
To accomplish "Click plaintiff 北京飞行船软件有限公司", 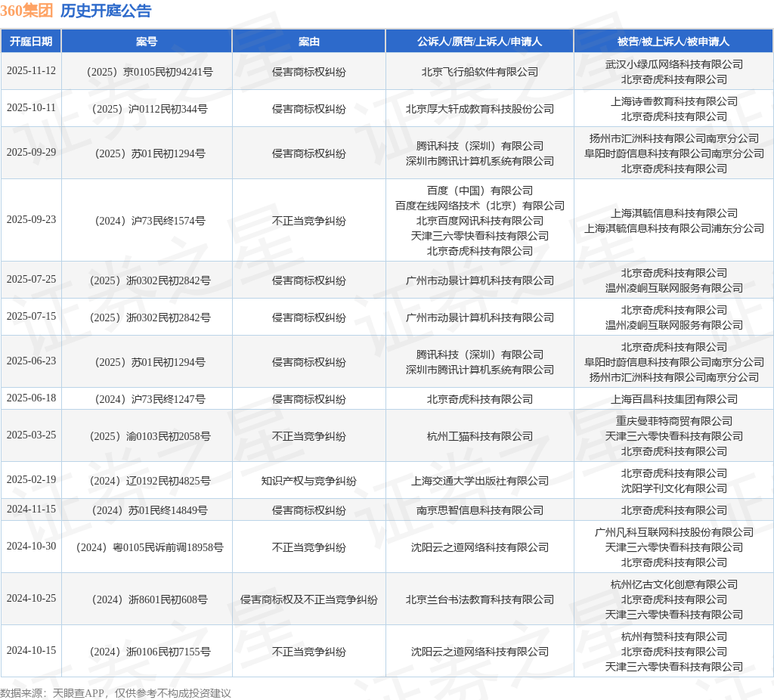I will (x=480, y=72).
